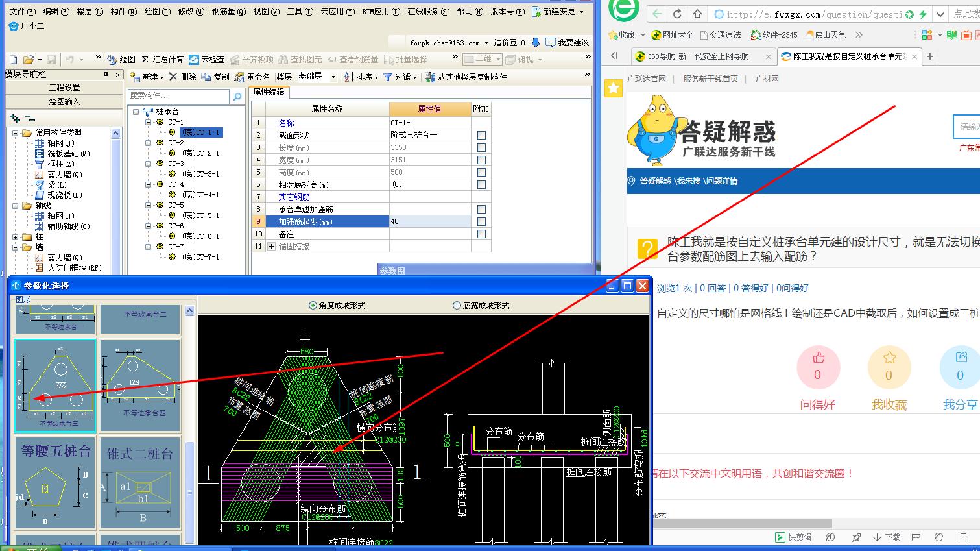
Task: Click the 绘图 drawing toolbar icon
Action: pyautogui.click(x=121, y=60)
